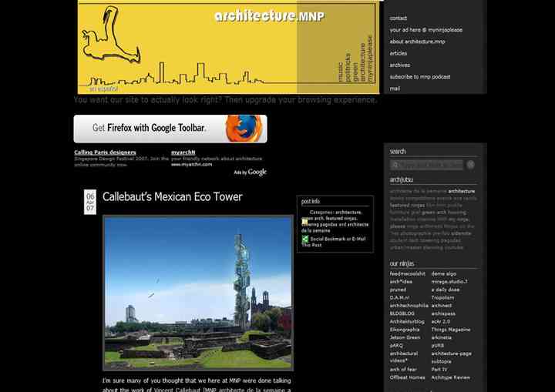Select vertical 'myninjaplease' header tab
Image resolution: width=555 pixels, height=392 pixels.
point(370,59)
